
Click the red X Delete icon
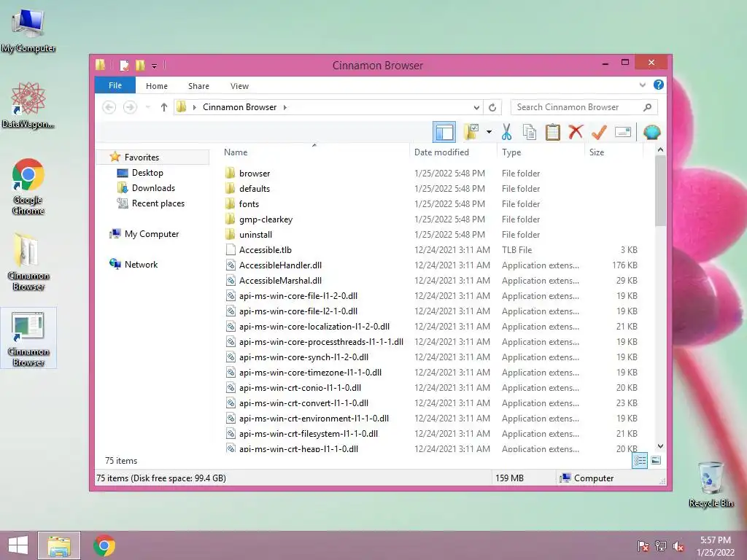pos(576,132)
